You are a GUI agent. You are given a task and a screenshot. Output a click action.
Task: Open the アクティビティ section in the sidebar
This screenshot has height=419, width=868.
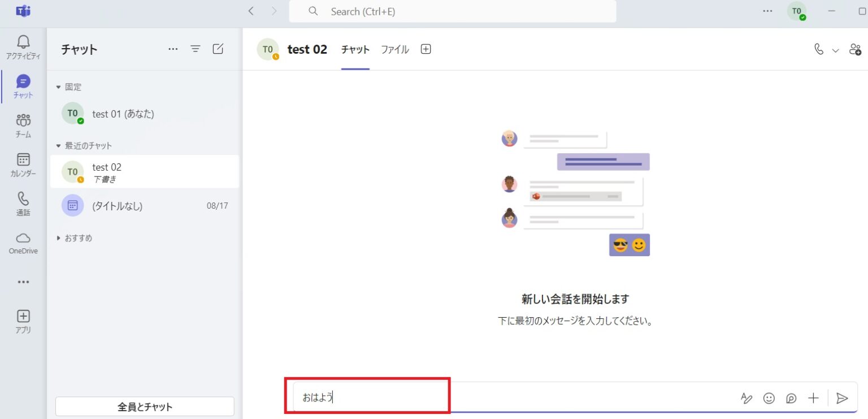tap(23, 42)
